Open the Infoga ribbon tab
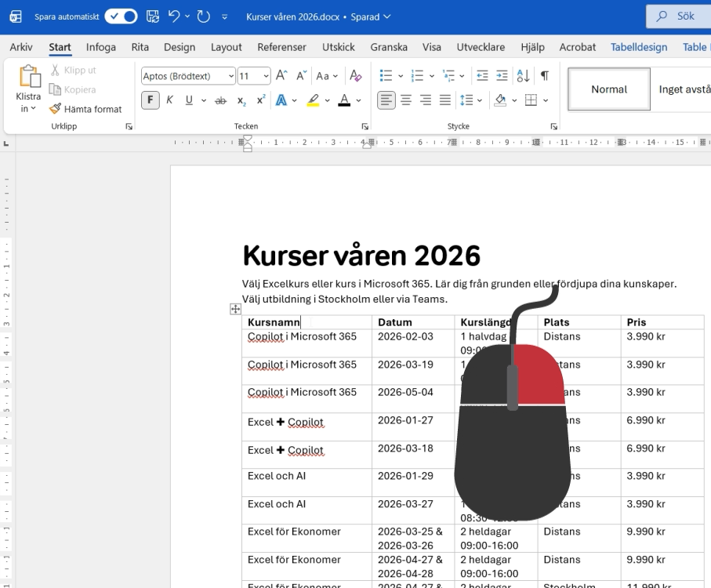This screenshot has height=588, width=711. (100, 47)
